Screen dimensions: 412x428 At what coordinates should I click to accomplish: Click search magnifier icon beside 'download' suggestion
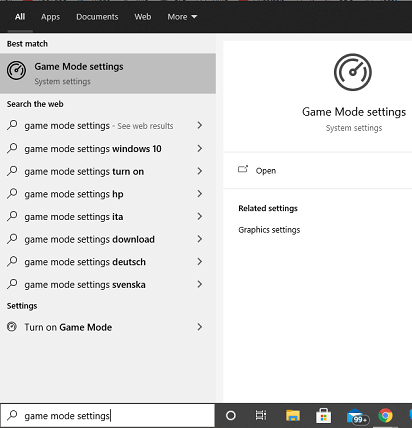coord(12,238)
